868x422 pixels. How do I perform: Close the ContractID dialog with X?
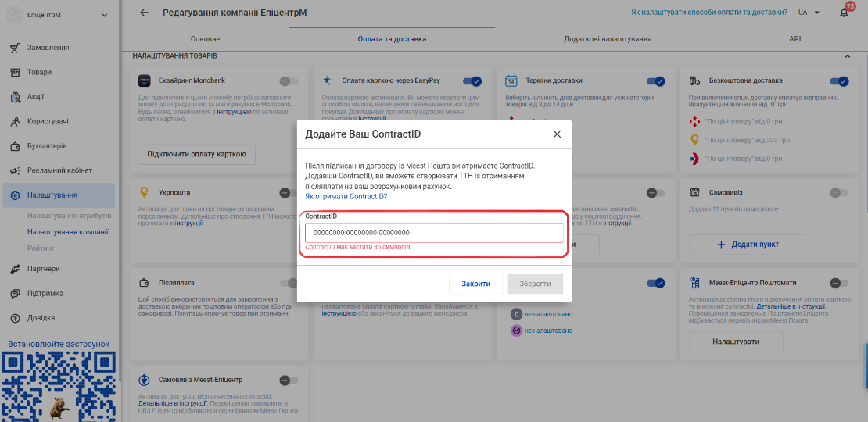pyautogui.click(x=557, y=134)
